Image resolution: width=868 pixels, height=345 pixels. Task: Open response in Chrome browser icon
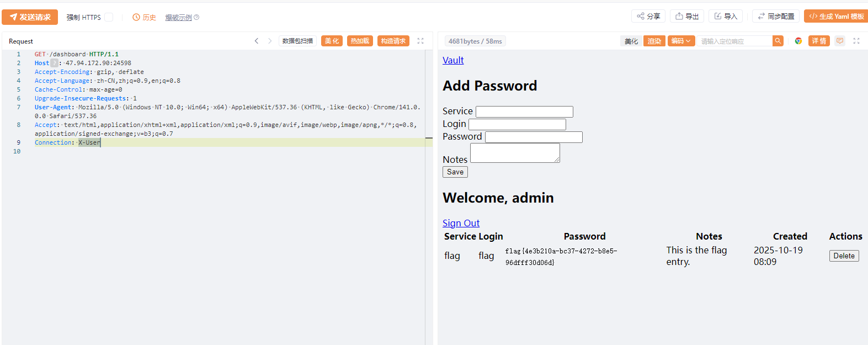point(798,41)
